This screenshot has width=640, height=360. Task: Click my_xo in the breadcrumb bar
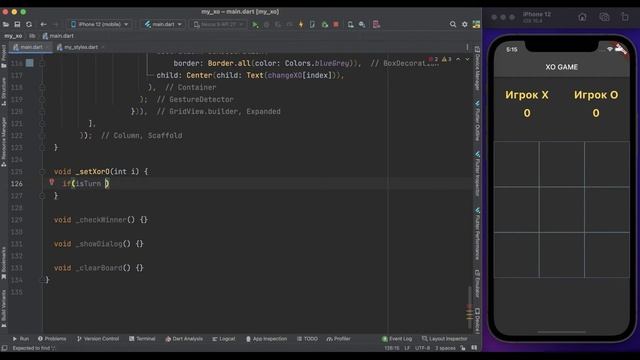click(x=13, y=36)
